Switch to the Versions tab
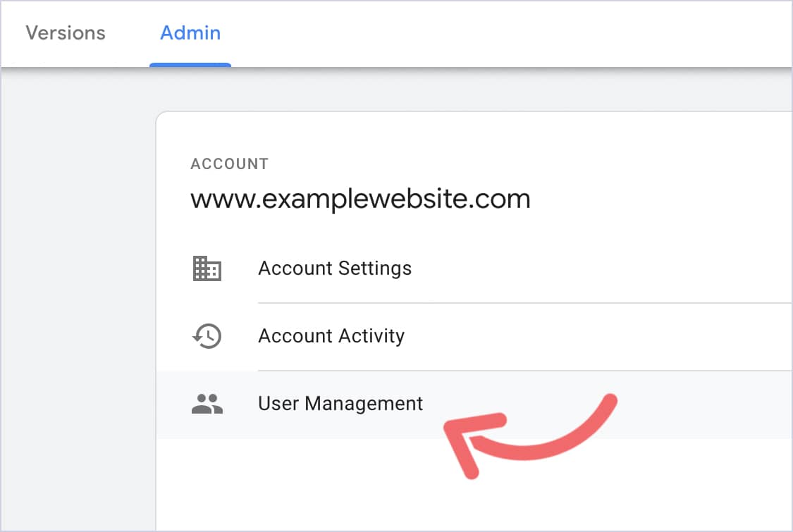793x532 pixels. [x=66, y=33]
